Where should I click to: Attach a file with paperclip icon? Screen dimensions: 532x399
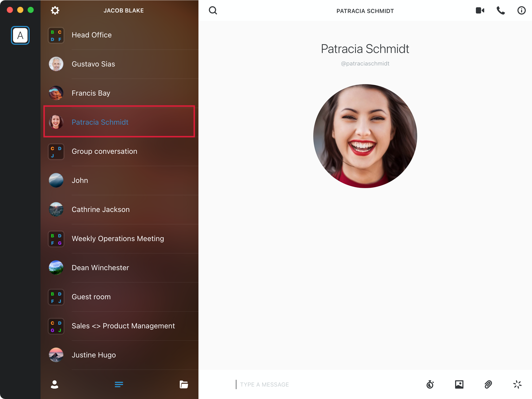pos(488,384)
